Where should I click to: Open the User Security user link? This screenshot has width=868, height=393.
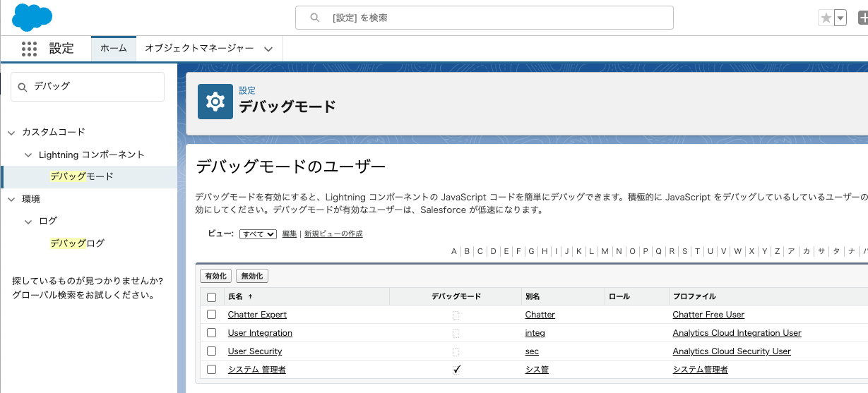[255, 351]
